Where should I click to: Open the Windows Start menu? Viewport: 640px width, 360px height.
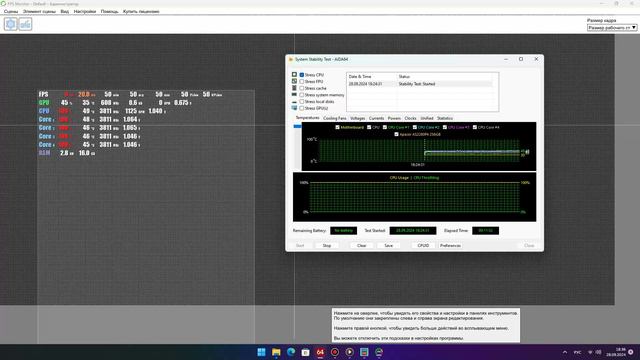tap(262, 352)
